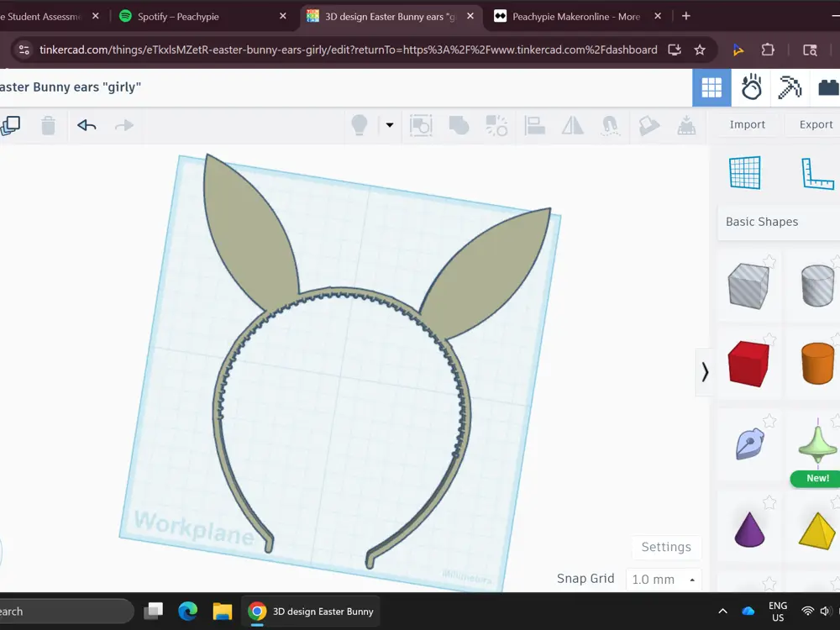Image resolution: width=840 pixels, height=630 pixels.
Task: Open the ENG US language switcher
Action: pyautogui.click(x=778, y=612)
